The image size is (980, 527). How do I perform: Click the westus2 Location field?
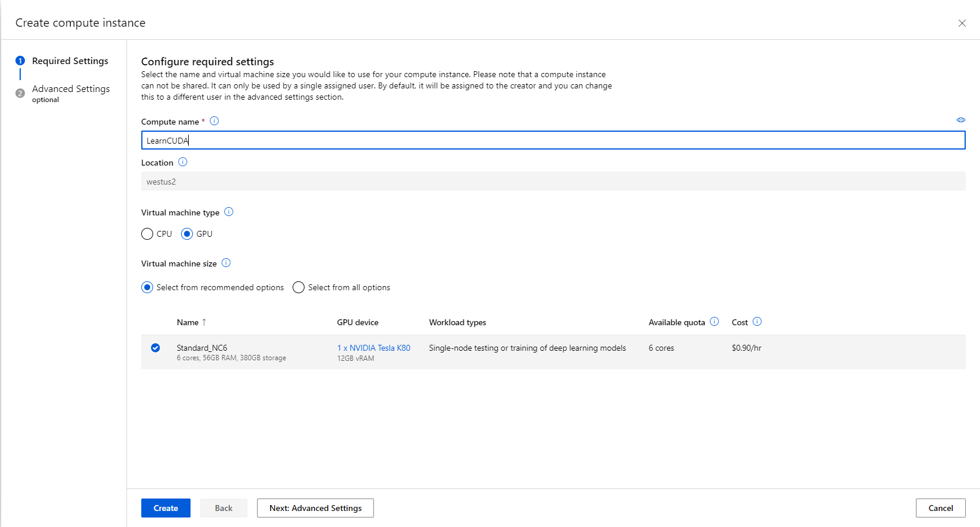[x=553, y=182]
